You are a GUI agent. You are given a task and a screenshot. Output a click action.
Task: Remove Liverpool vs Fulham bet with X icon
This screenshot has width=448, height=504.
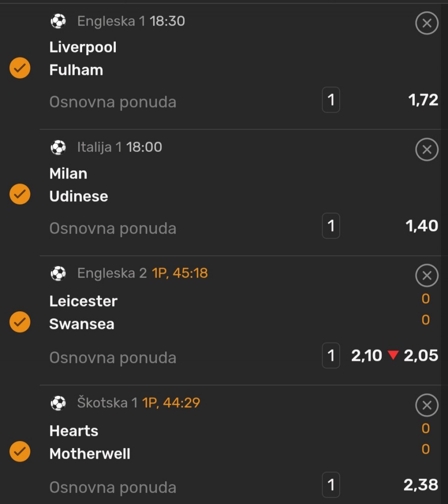coord(427,23)
